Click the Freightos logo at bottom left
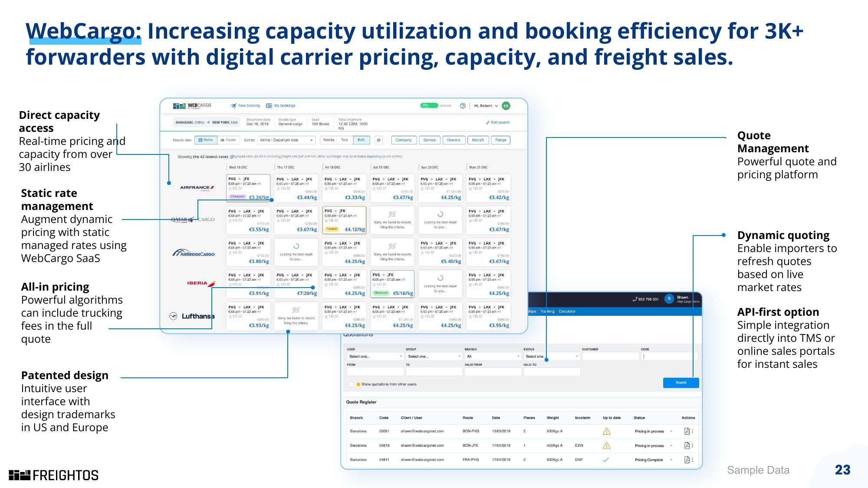The height and width of the screenshot is (488, 868). click(x=54, y=475)
